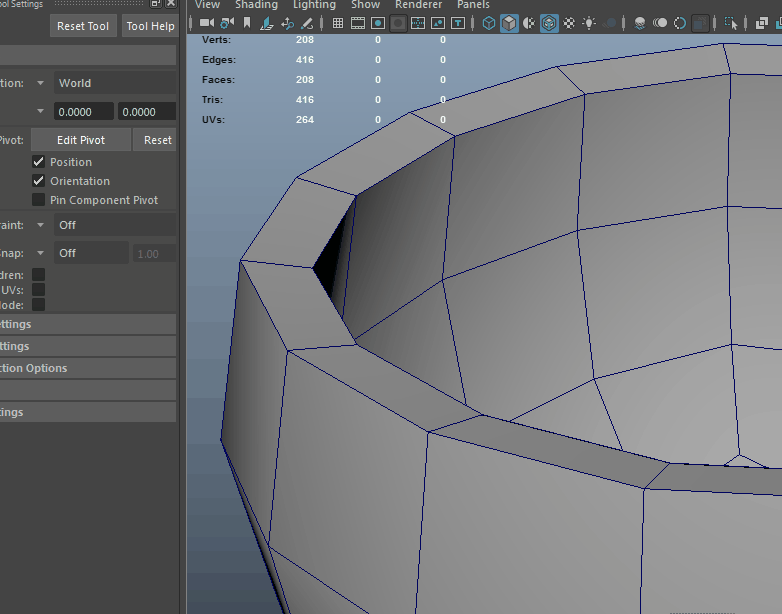Click arrow next to 0.0000 fields
This screenshot has height=614, width=782.
click(x=40, y=111)
